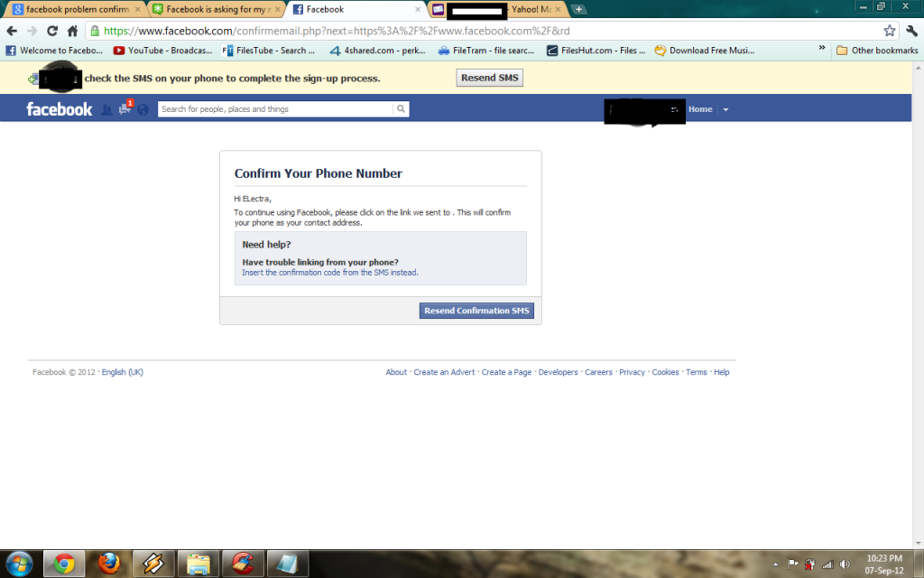The width and height of the screenshot is (924, 578).
Task: Open the Create an Advert footer link
Action: pos(444,372)
